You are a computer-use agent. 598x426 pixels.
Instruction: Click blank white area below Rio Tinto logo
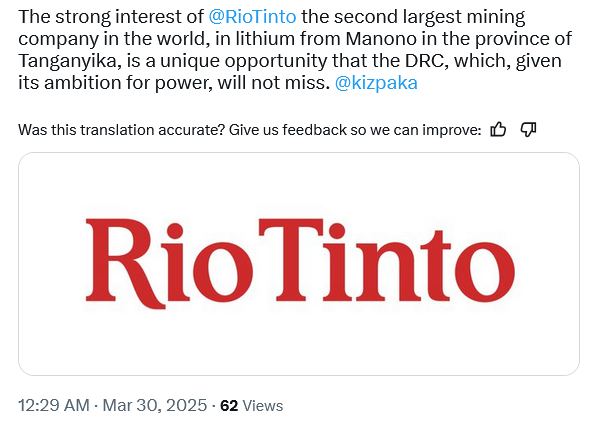pos(299,345)
